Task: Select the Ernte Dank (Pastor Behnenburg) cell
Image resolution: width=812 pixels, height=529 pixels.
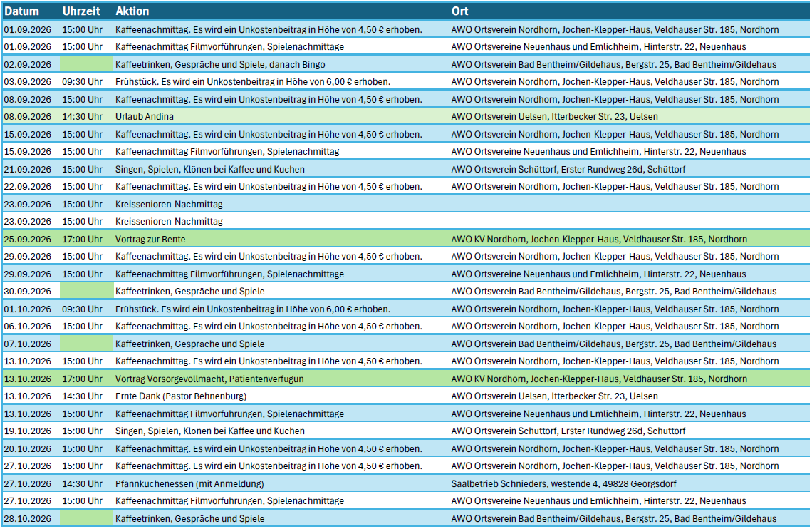Action: 181,396
